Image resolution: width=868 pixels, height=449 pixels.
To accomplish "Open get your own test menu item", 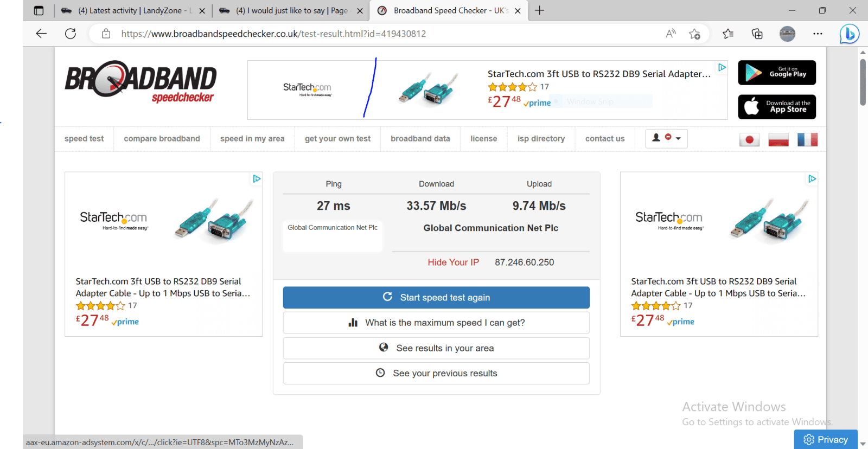I will (337, 139).
